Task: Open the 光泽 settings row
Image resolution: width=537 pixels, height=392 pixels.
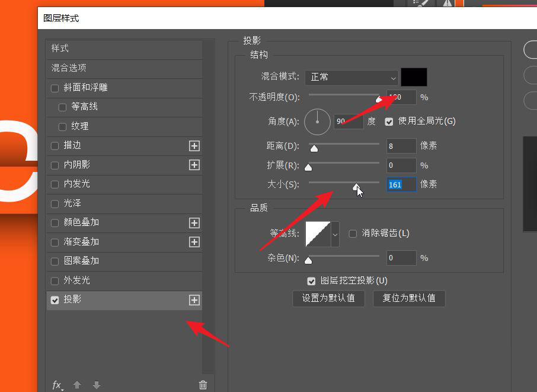Action: [124, 203]
